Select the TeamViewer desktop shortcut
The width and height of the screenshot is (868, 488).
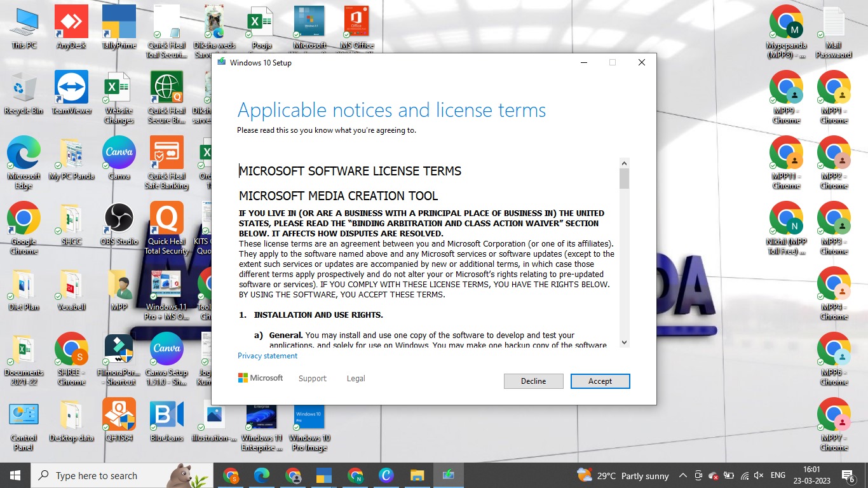(x=71, y=93)
